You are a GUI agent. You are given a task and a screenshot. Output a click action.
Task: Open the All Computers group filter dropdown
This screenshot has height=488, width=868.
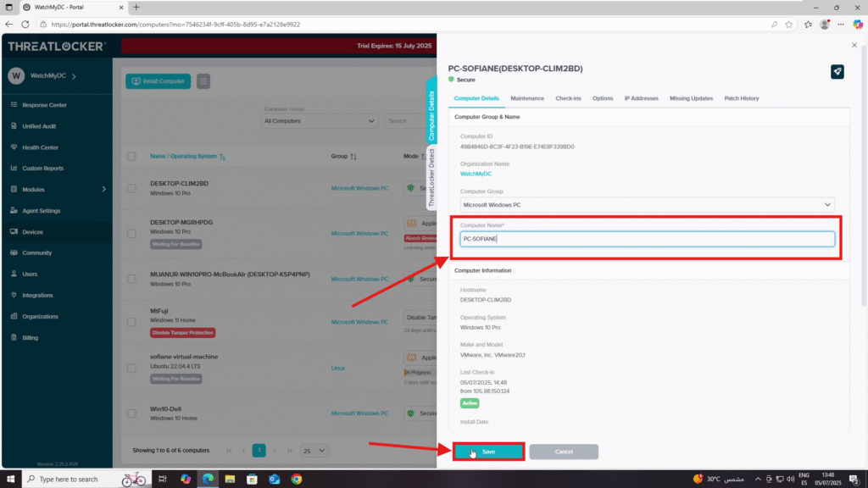[x=320, y=120]
